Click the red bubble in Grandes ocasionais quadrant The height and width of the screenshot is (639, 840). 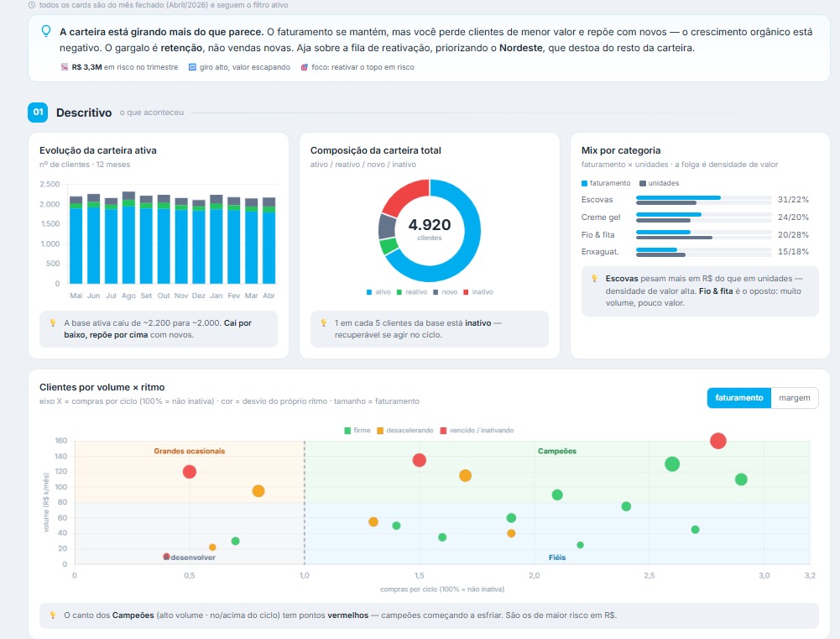(x=189, y=472)
